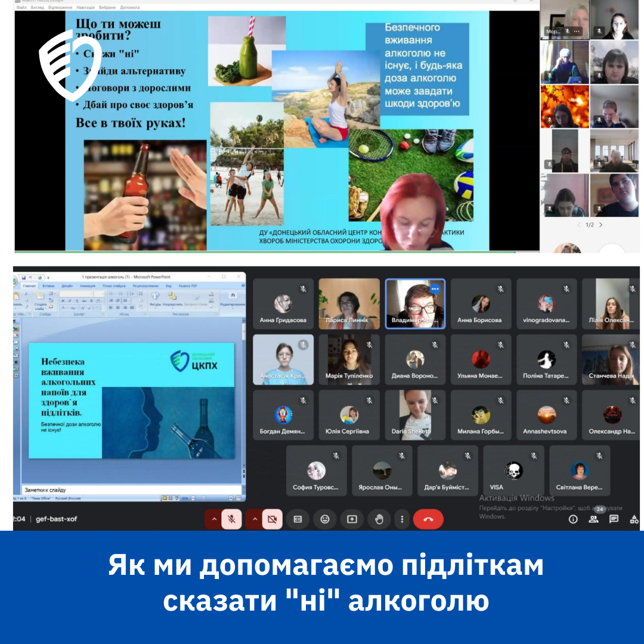Expand video settings arrow beside camera
The height and width of the screenshot is (644, 644).
255,519
